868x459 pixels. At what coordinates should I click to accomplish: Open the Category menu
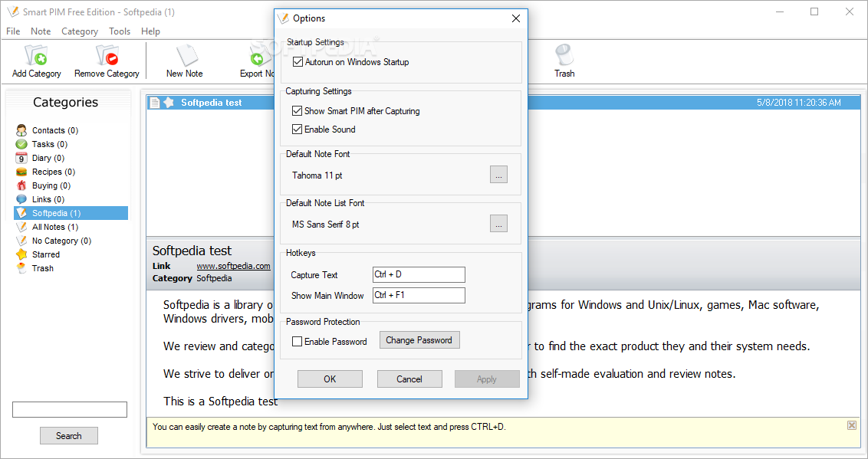click(80, 31)
